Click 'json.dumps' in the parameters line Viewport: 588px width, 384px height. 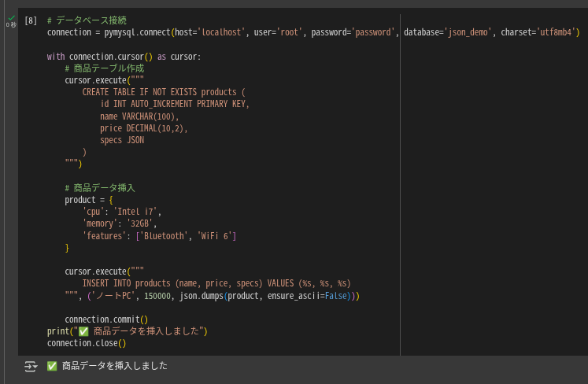[x=202, y=296]
